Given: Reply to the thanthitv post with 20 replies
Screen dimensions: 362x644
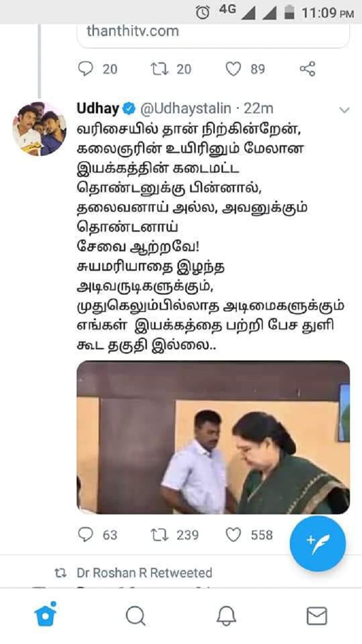Looking at the screenshot, I should click(85, 69).
